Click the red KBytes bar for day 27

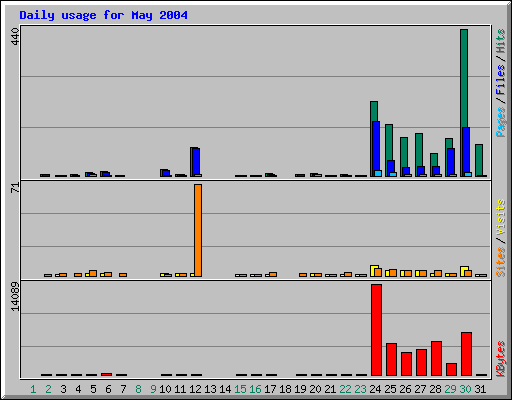tap(421, 363)
